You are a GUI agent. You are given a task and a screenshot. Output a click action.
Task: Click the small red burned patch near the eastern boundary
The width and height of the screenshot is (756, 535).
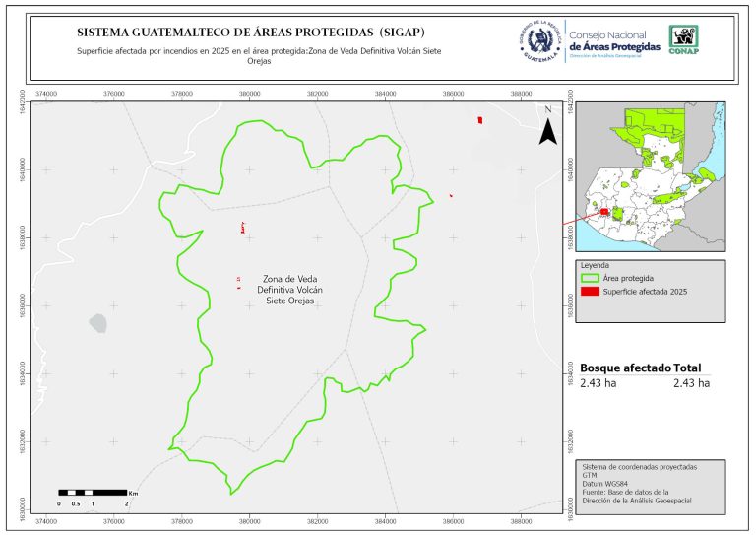pyautogui.click(x=450, y=195)
